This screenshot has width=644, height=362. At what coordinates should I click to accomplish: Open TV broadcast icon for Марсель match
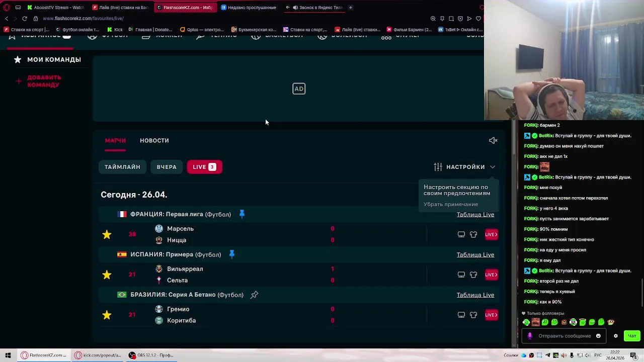[461, 234]
